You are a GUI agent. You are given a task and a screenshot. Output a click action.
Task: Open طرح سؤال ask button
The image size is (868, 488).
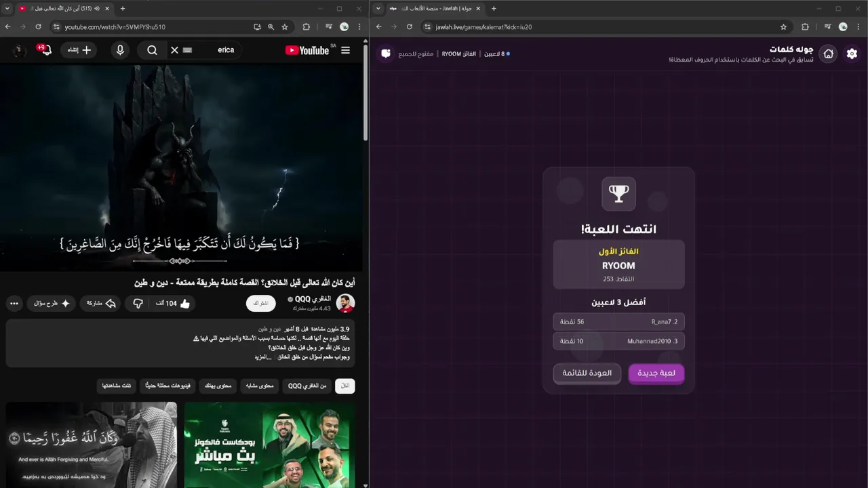(52, 304)
